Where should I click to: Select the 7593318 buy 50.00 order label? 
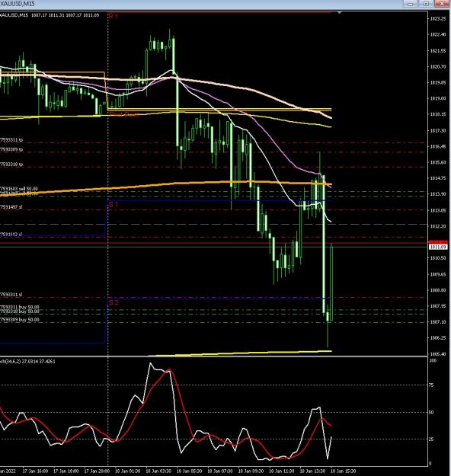click(x=20, y=311)
